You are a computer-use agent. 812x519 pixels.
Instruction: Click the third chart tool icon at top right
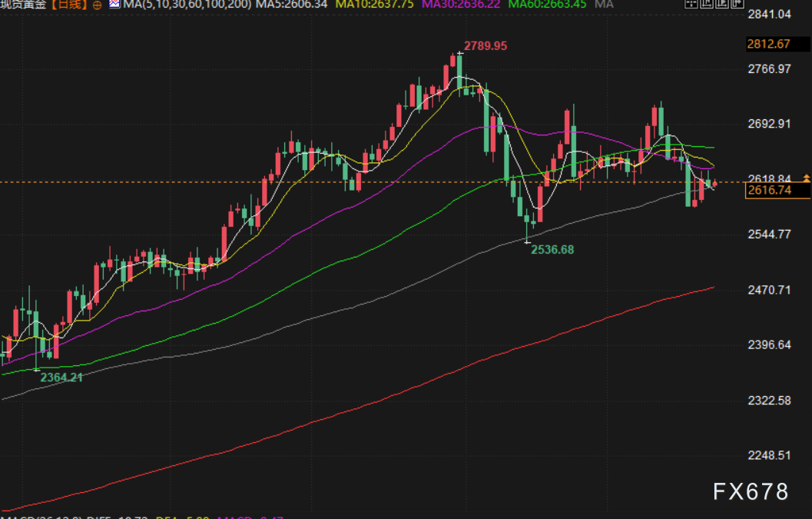(x=722, y=4)
